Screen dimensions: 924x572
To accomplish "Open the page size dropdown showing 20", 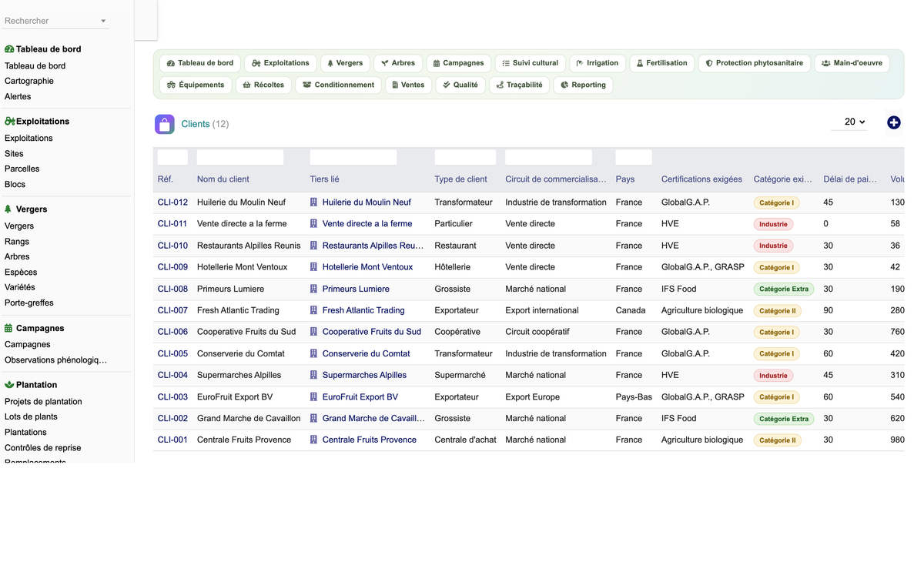I will [x=849, y=122].
